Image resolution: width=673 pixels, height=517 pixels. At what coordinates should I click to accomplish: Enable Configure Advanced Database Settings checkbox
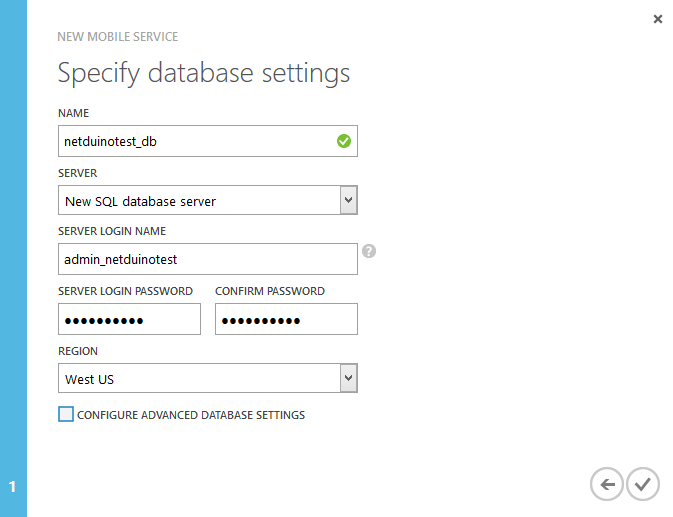click(66, 414)
